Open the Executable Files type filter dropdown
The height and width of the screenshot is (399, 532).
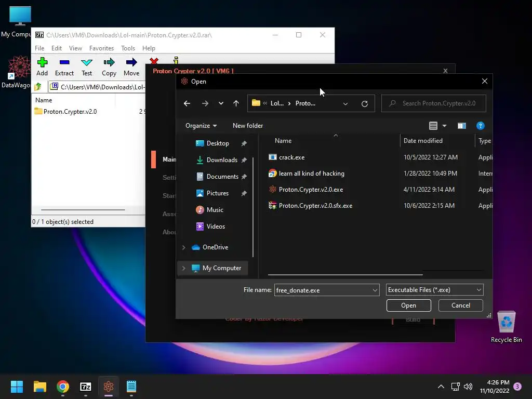pos(435,290)
